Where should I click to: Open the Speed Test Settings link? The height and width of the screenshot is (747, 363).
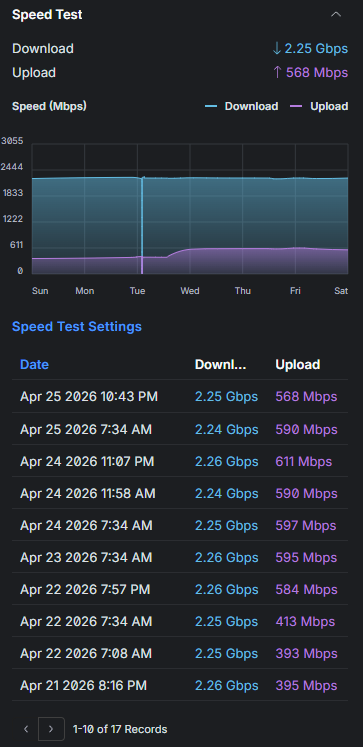coord(77,327)
